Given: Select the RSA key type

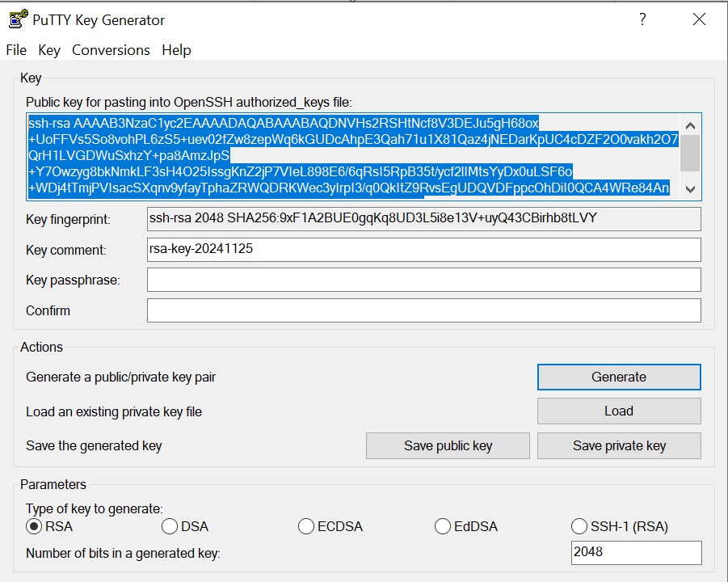Looking at the screenshot, I should [34, 526].
